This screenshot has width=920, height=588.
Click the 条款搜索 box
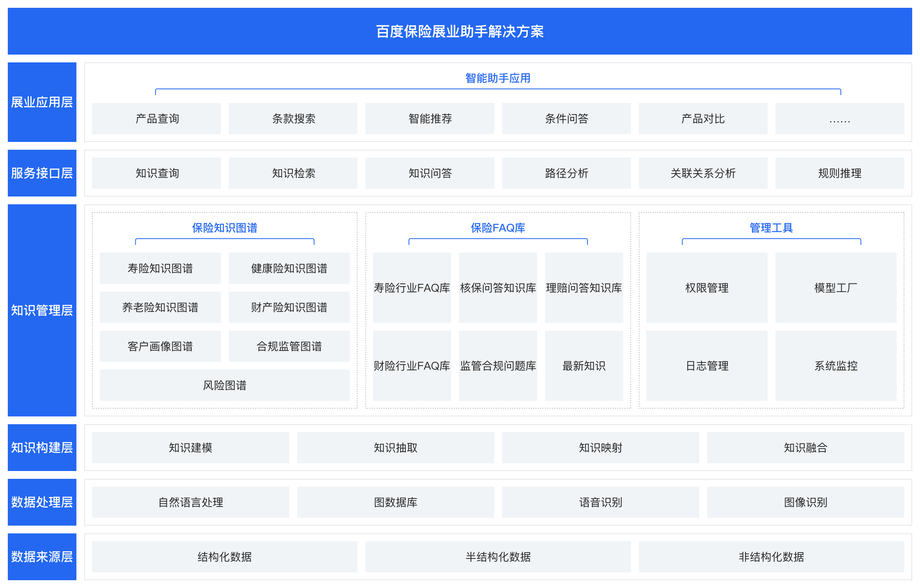click(x=293, y=119)
